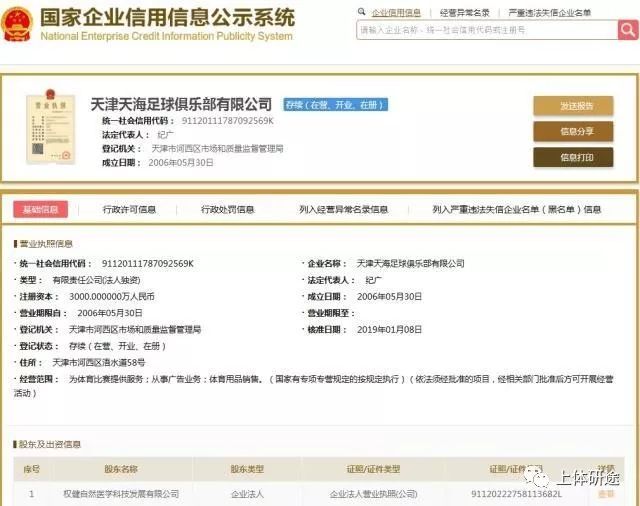Click the 存续 status badge

[335, 104]
